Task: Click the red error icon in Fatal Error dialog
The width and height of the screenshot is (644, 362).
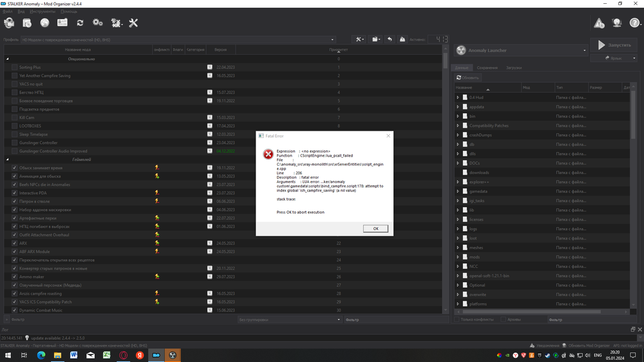Action: pyautogui.click(x=268, y=154)
